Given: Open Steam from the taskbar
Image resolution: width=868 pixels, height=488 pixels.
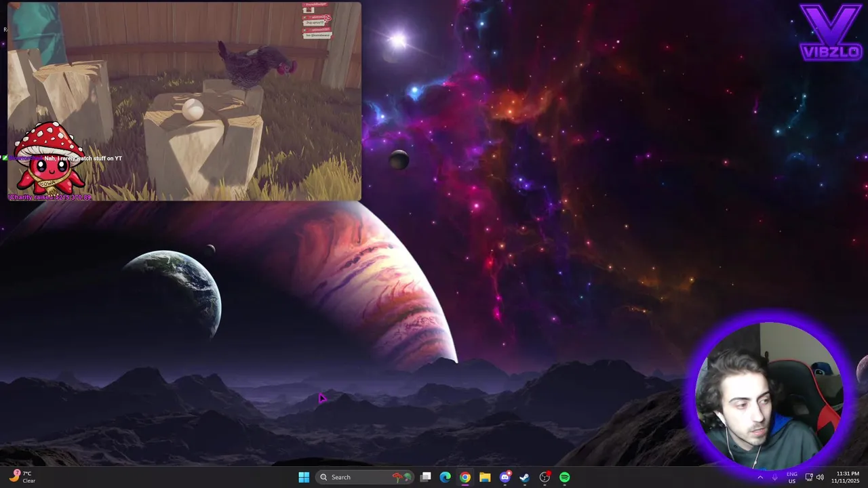Looking at the screenshot, I should click(x=524, y=477).
